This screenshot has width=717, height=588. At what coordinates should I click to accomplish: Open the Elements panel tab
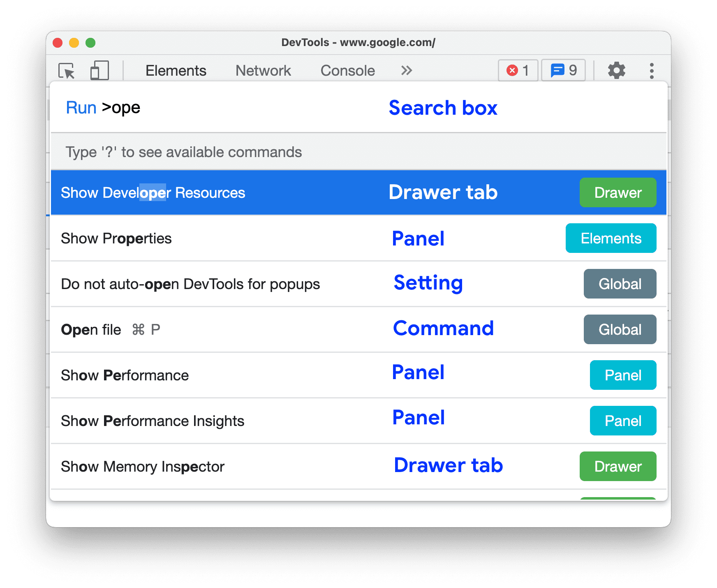coord(176,70)
